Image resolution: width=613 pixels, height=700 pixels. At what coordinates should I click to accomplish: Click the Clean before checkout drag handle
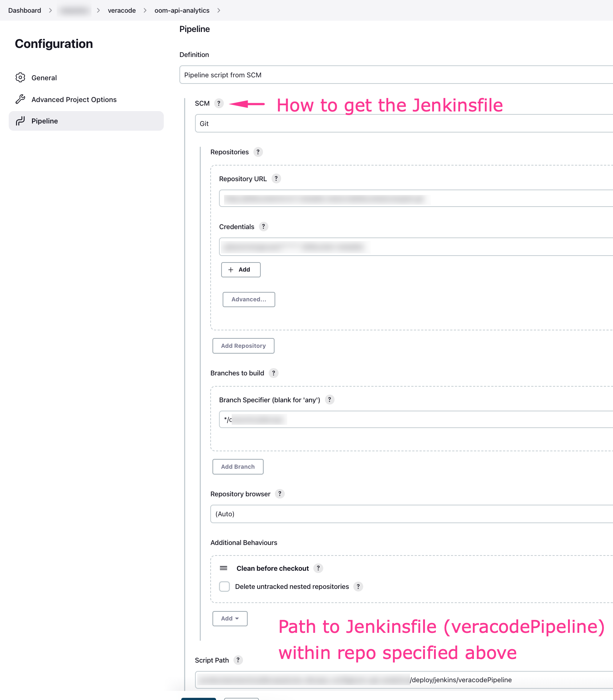[x=224, y=568]
